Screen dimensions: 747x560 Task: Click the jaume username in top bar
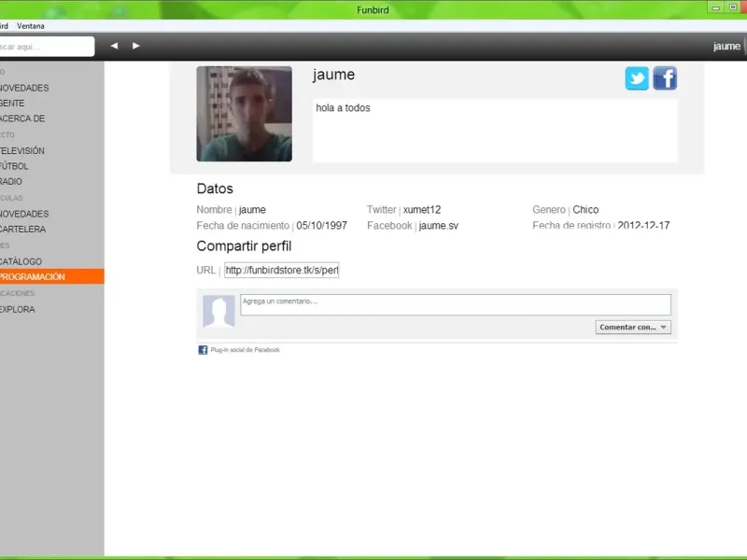click(726, 46)
